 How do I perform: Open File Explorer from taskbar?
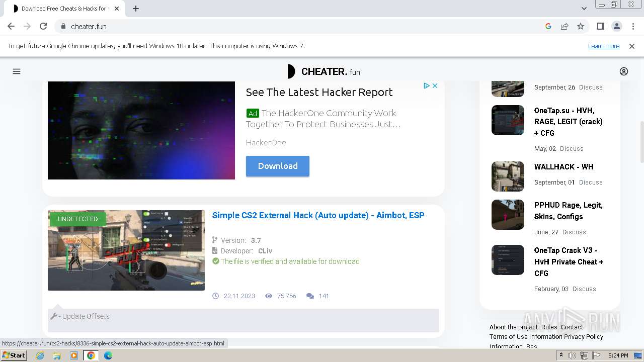57,355
